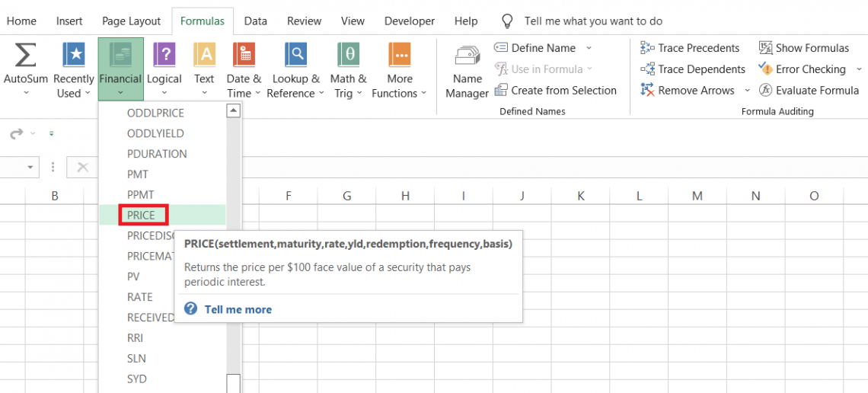The width and height of the screenshot is (868, 393).
Task: Click the More Functions icon
Action: [399, 56]
